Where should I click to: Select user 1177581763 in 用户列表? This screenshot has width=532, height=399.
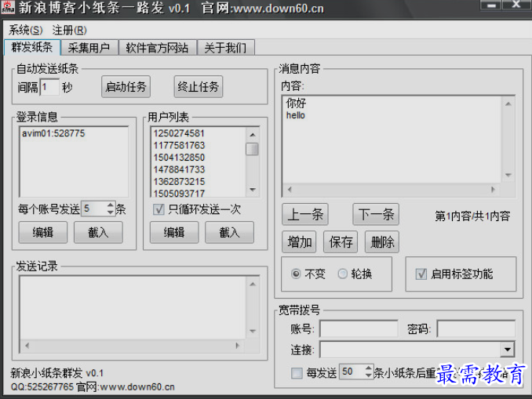(179, 146)
